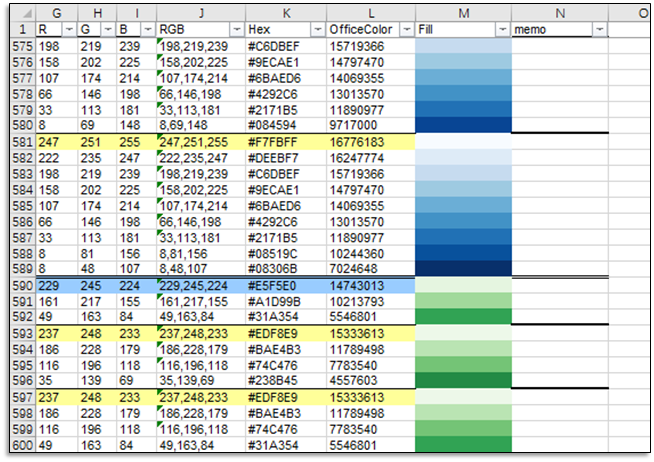Select the Hex cell #238B45

(x=286, y=380)
